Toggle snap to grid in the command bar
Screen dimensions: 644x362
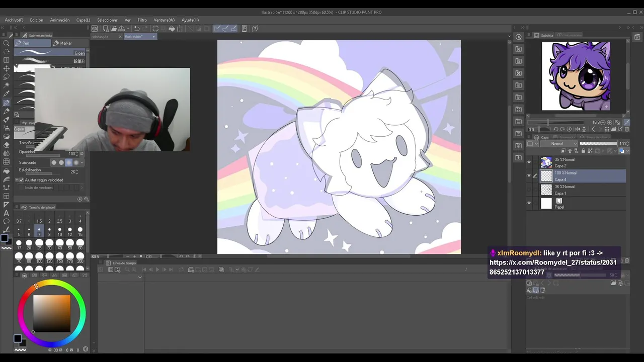(x=233, y=29)
